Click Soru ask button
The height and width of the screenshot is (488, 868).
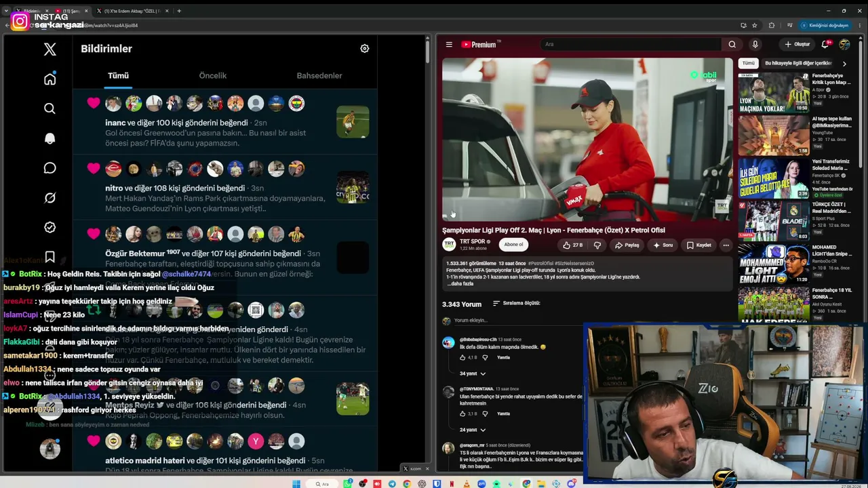pyautogui.click(x=663, y=245)
